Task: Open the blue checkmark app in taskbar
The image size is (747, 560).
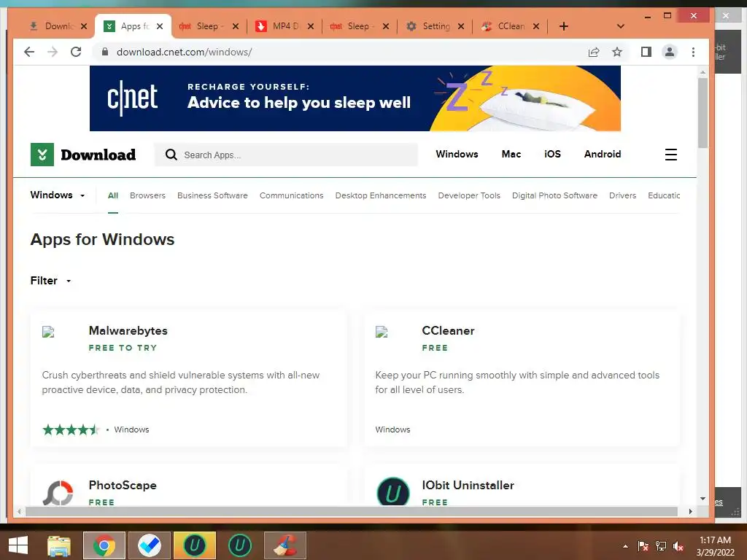Action: point(149,545)
